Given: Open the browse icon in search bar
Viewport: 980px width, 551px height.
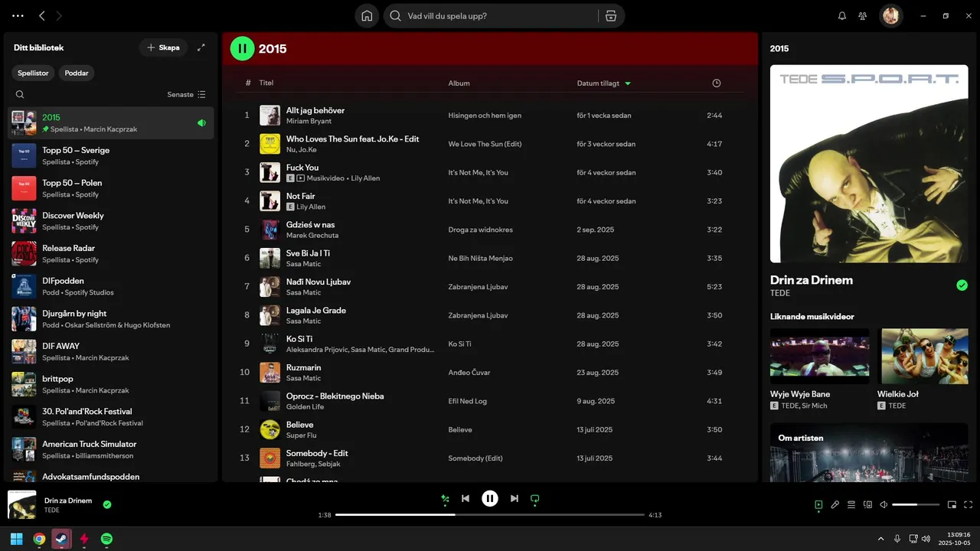Looking at the screenshot, I should coord(610,15).
